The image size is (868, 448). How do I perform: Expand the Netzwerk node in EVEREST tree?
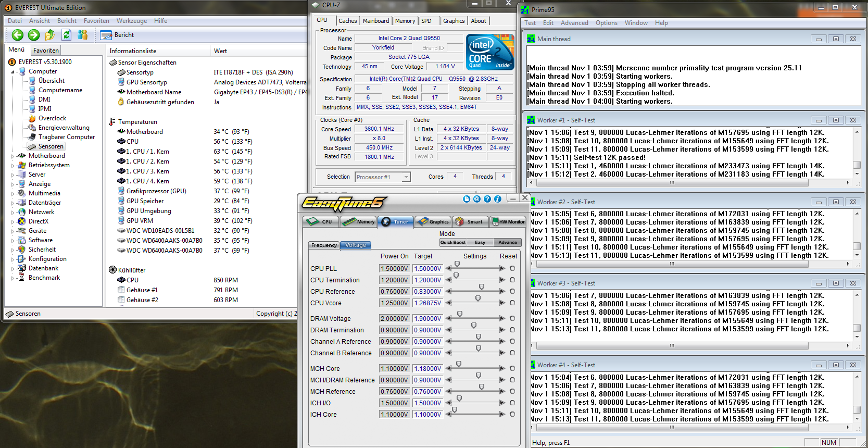tap(13, 212)
